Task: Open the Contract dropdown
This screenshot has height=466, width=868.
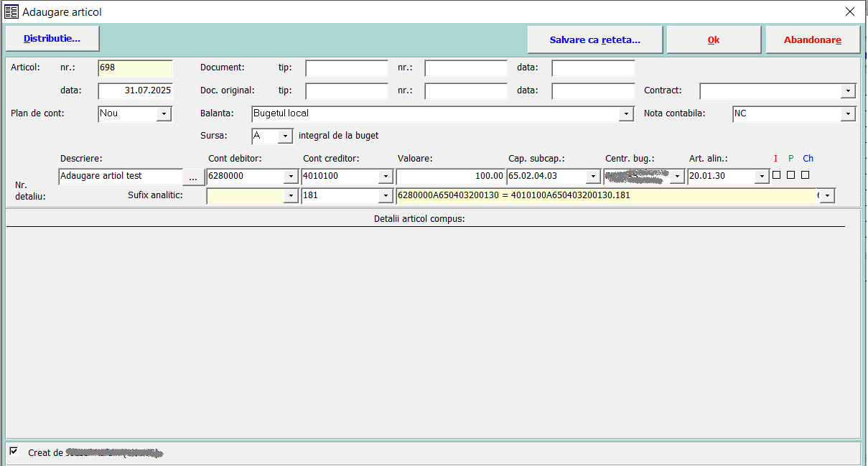Action: pyautogui.click(x=849, y=91)
